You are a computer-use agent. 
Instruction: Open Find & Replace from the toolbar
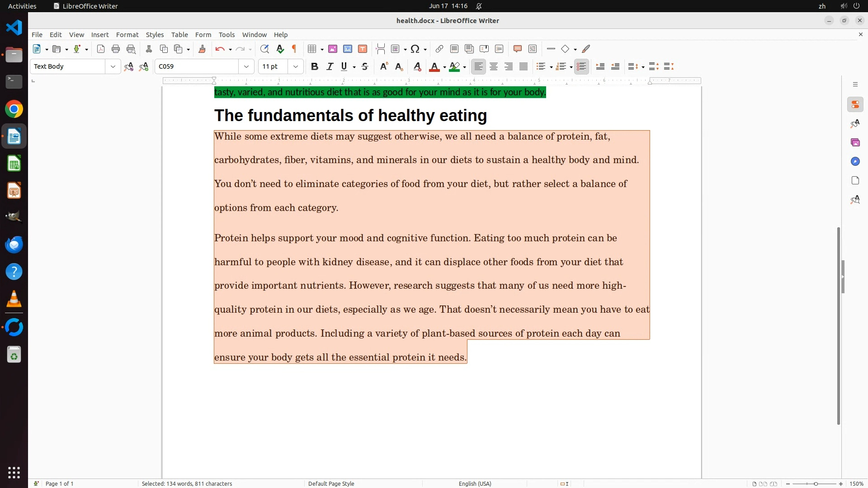click(264, 49)
